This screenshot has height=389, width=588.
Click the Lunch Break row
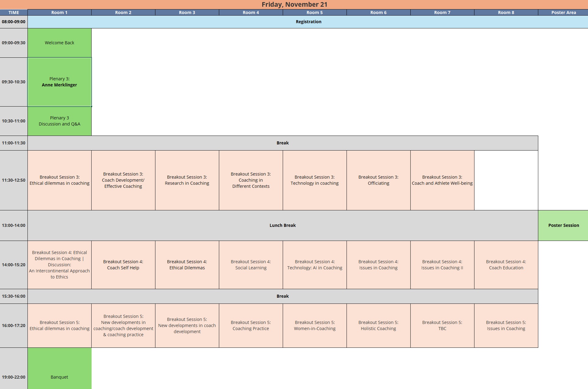282,225
